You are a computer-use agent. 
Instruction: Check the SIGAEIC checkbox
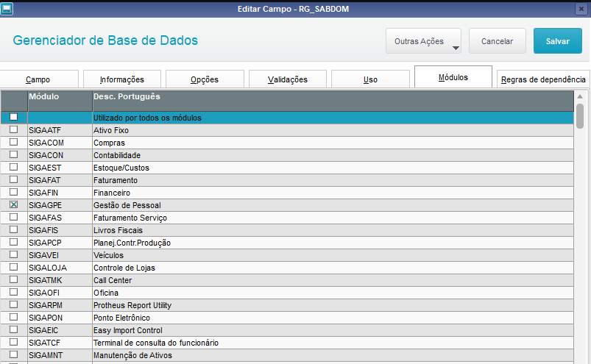(13, 329)
